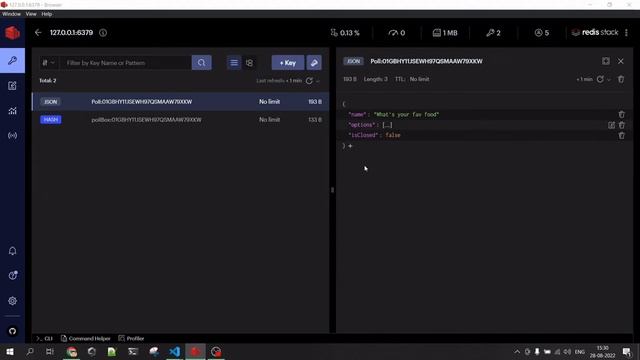Click the RedisInsight red logo
The height and width of the screenshot is (360, 640).
(x=12, y=33)
